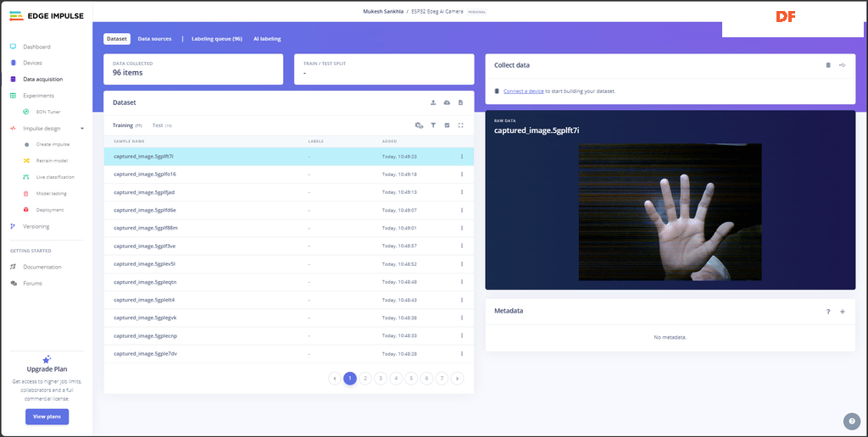Viewport: 868px width, 437px height.
Task: Open Create impulse in the sidebar
Action: click(53, 144)
